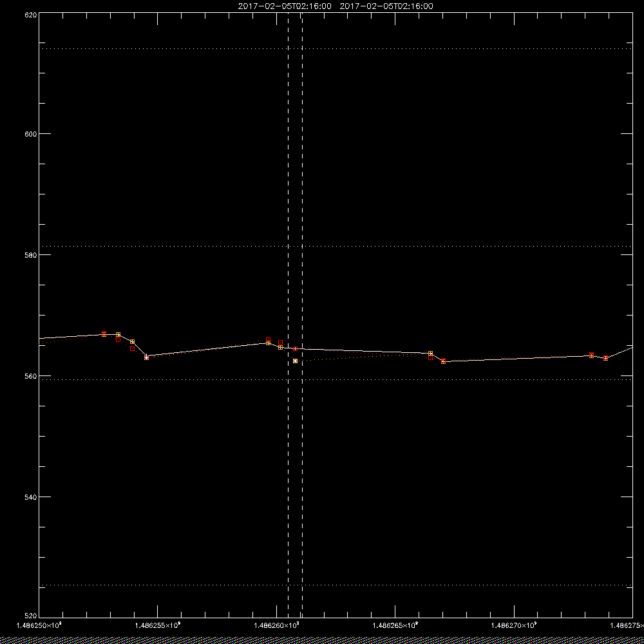The image size is (644, 644).
Task: Select the second timestamp in the plot title
Action: tap(386, 6)
